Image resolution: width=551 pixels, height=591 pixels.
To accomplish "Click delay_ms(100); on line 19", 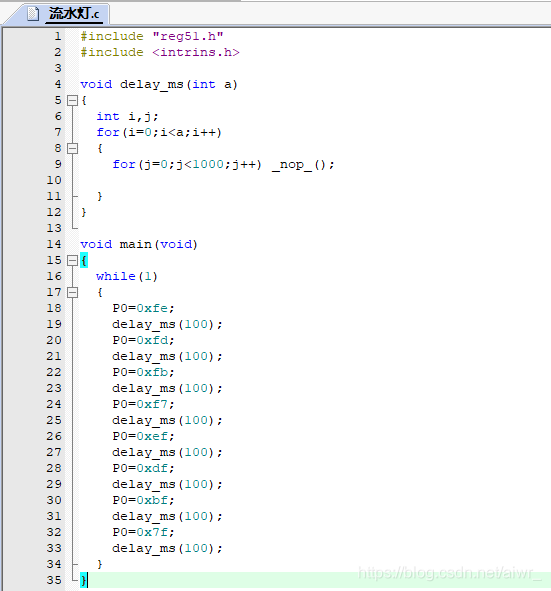I will (167, 325).
